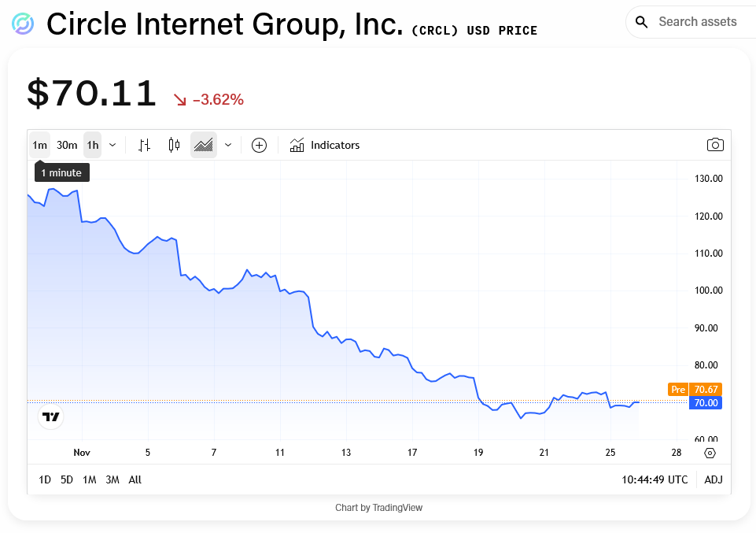The image size is (756, 533).
Task: Select the Area chart style icon
Action: [204, 145]
